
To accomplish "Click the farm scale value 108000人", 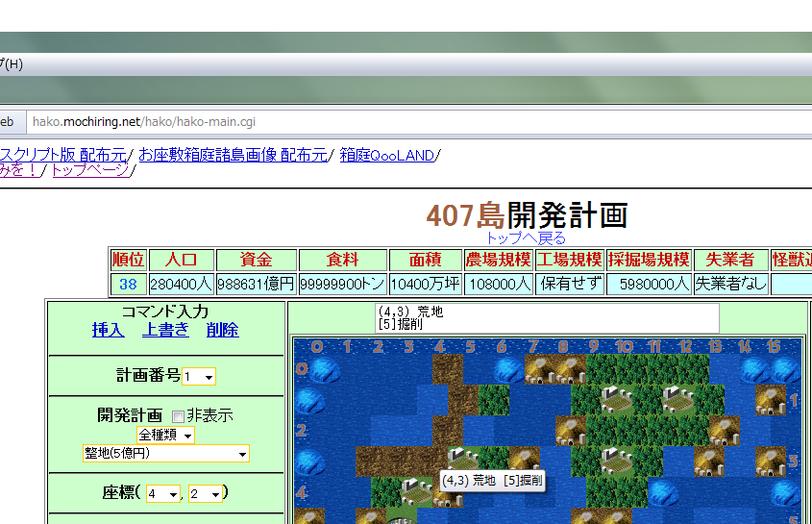I will point(499,284).
